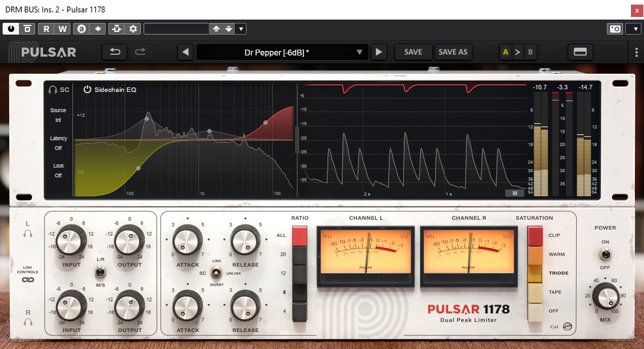Select the ratio 4 button
The width and height of the screenshot is (644, 349).
(x=299, y=312)
